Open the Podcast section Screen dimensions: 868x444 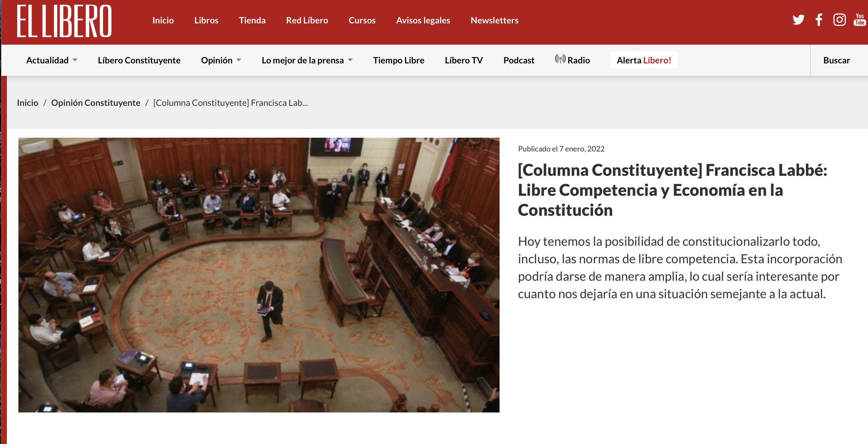519,60
